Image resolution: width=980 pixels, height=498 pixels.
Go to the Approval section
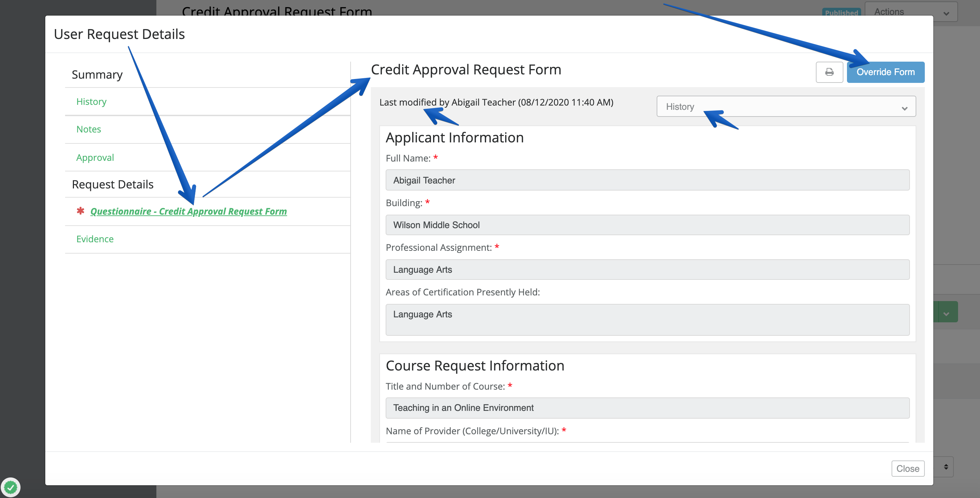tap(95, 158)
